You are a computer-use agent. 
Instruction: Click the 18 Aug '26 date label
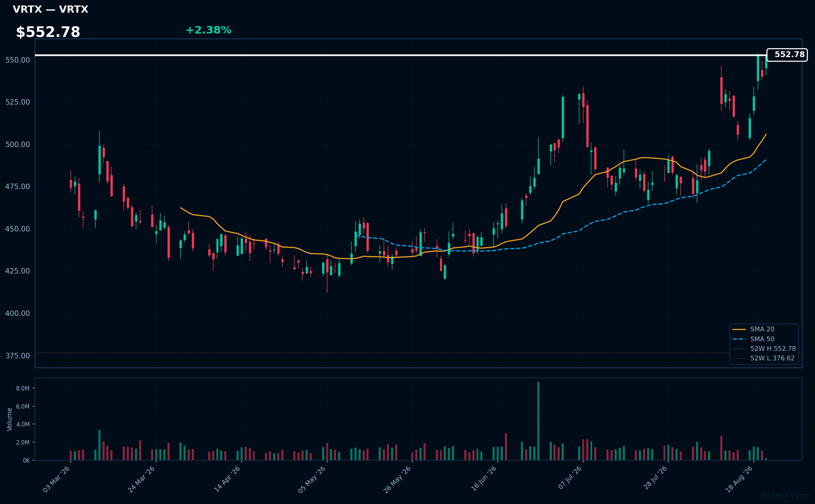click(x=739, y=479)
